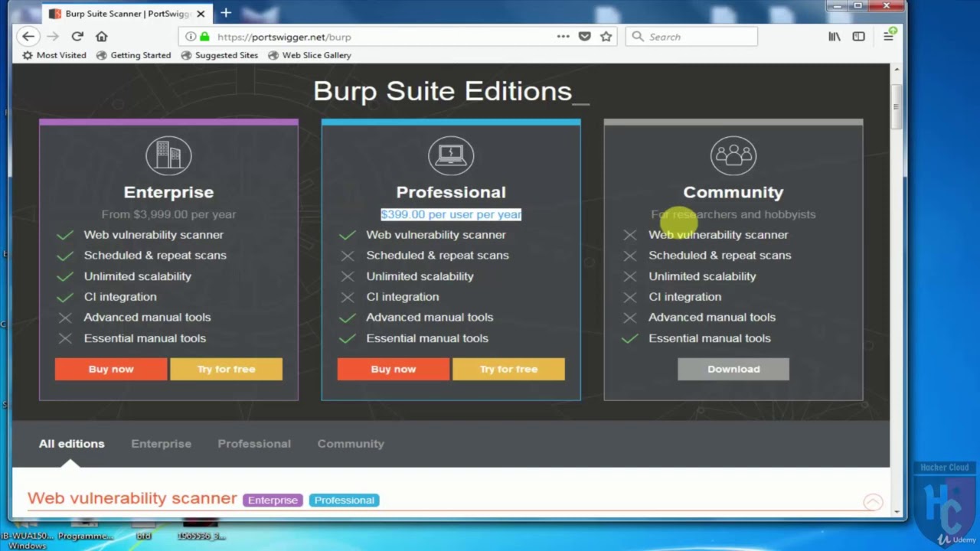Viewport: 980px width, 551px height.
Task: Open the Web Slice Gallery bookmark
Action: [309, 55]
